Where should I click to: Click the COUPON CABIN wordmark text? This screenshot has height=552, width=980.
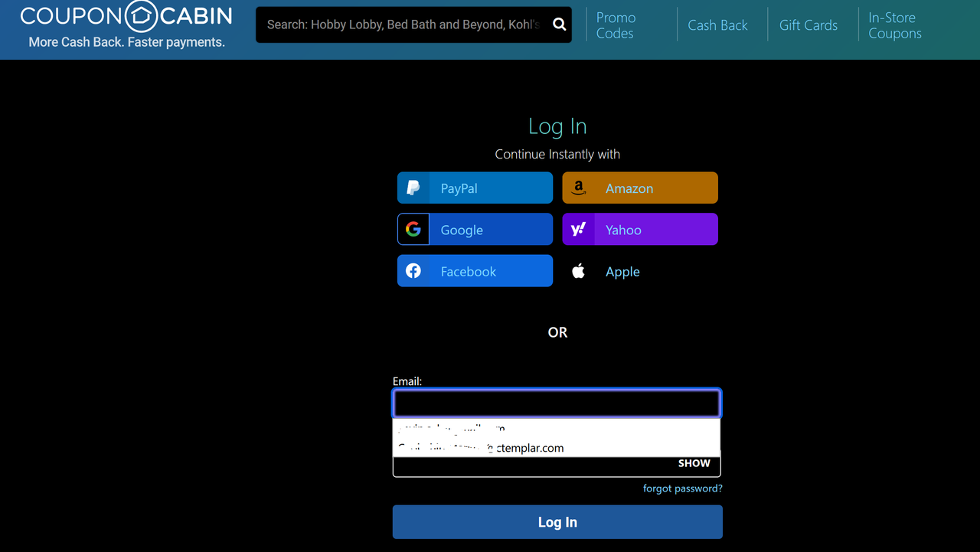pos(126,16)
